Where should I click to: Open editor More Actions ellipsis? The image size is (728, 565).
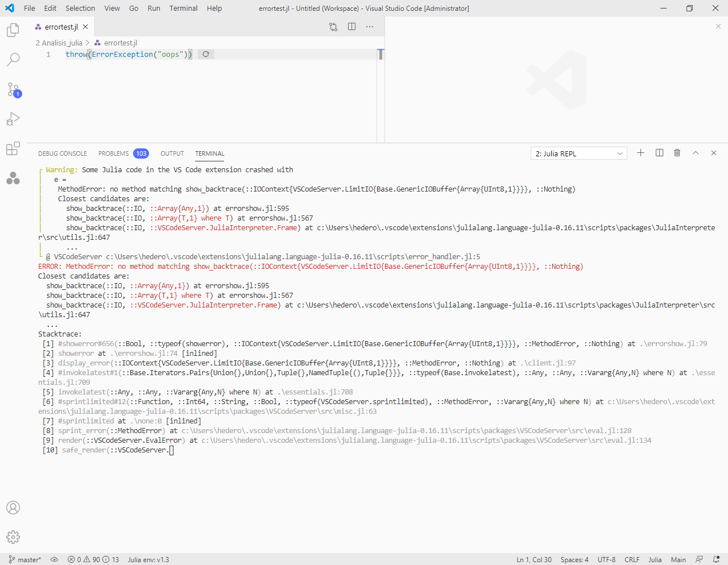click(x=370, y=27)
